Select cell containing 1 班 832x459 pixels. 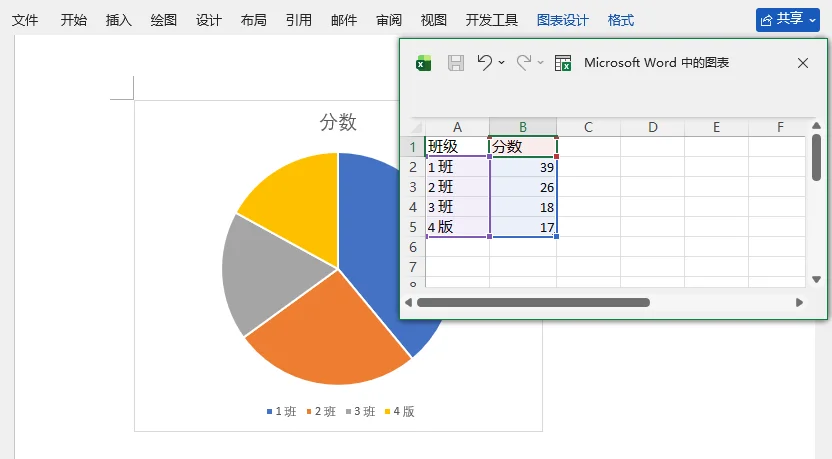pyautogui.click(x=457, y=167)
